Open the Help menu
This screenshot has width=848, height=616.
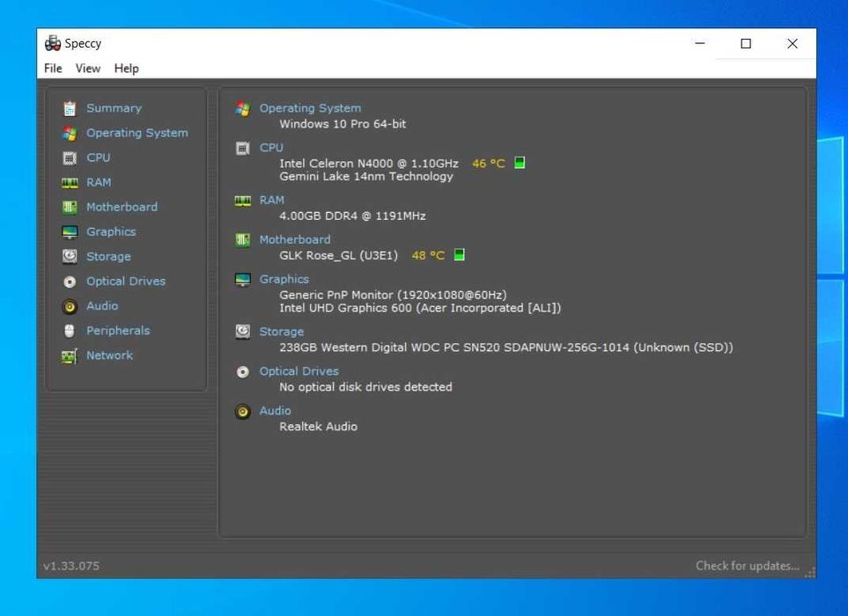(x=127, y=69)
